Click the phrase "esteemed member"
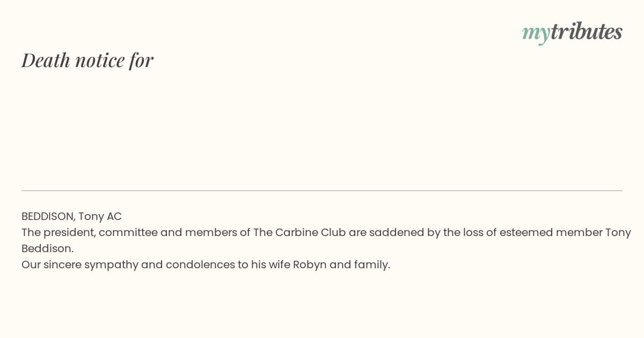Viewport: 644px width, 338px height. click(x=551, y=232)
